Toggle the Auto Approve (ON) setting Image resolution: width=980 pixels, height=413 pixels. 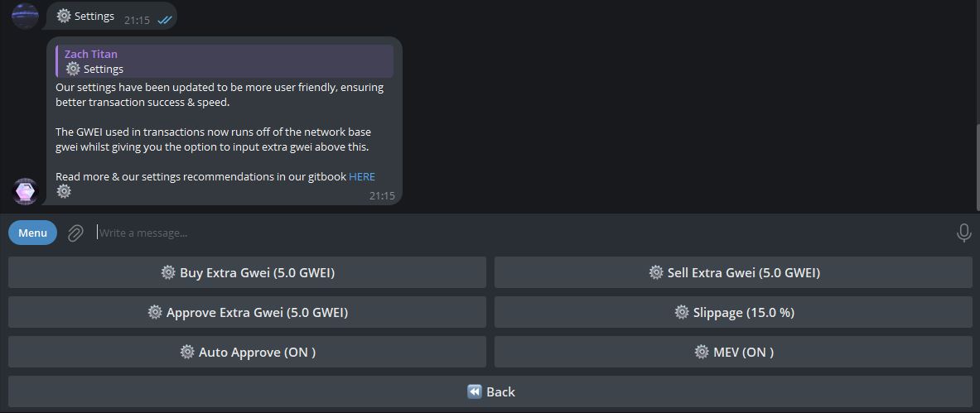pyautogui.click(x=247, y=352)
